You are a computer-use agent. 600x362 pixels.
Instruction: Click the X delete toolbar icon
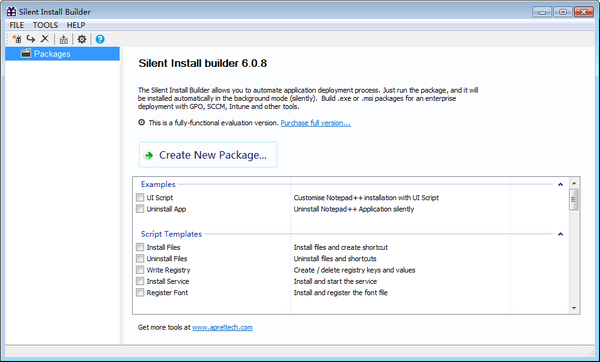point(45,39)
